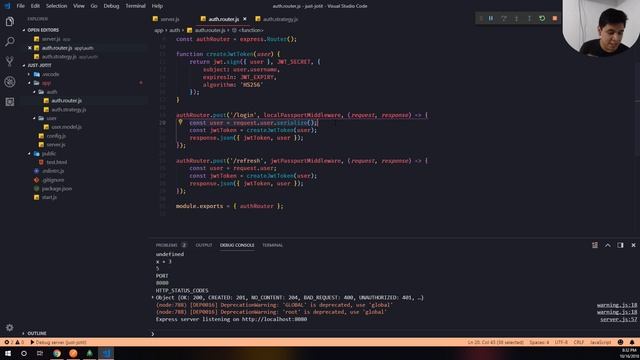Screen dimensions: 640x360
Task: Change file encoding UTF-8
Action: [x=561, y=342]
